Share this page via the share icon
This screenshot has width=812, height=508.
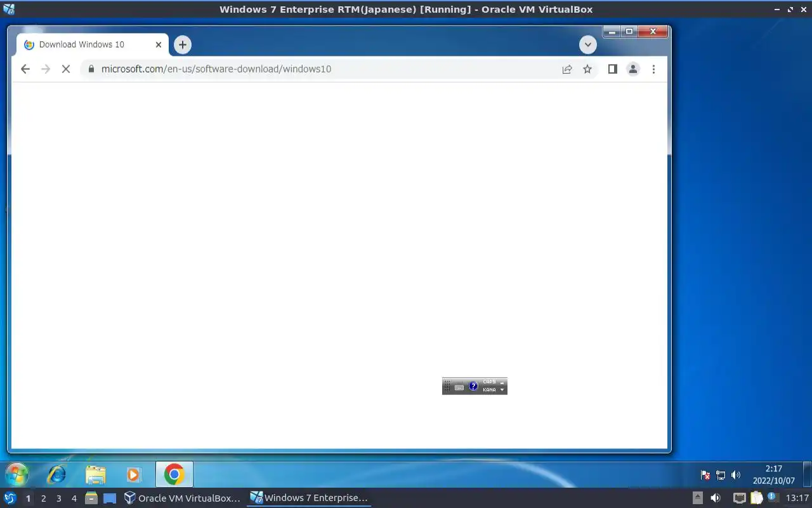(567, 69)
